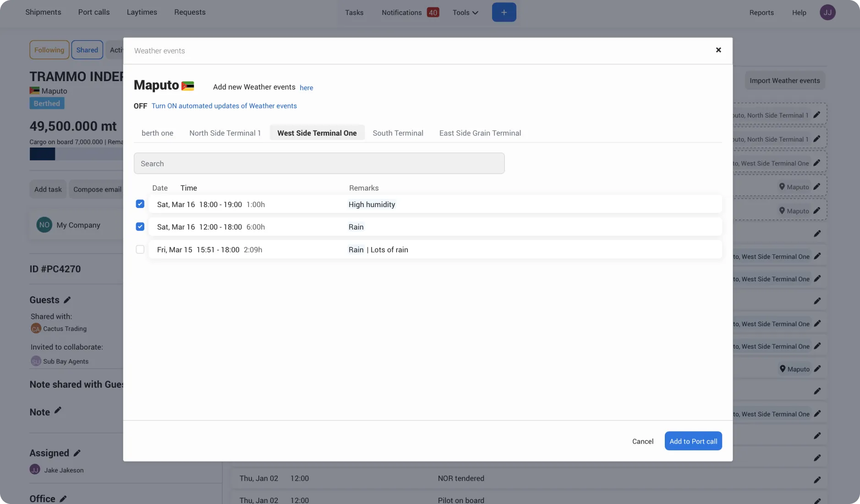Viewport: 860px width, 504px height.
Task: Open East Side Grain Terminal tab
Action: (x=480, y=133)
